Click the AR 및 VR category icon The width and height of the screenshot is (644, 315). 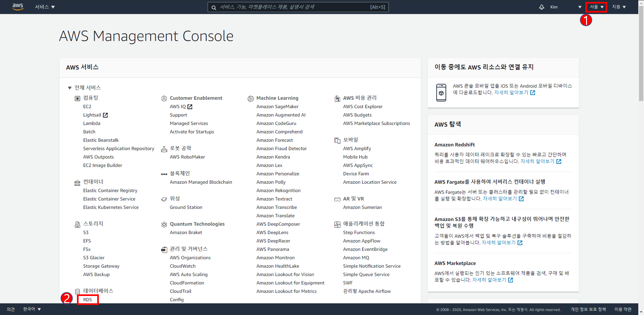(x=337, y=199)
